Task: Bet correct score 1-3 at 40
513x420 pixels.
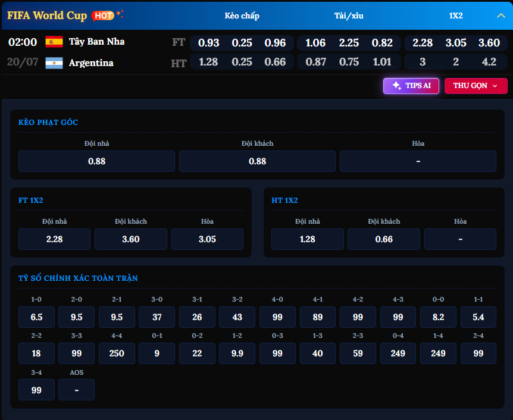Action: 318,353
